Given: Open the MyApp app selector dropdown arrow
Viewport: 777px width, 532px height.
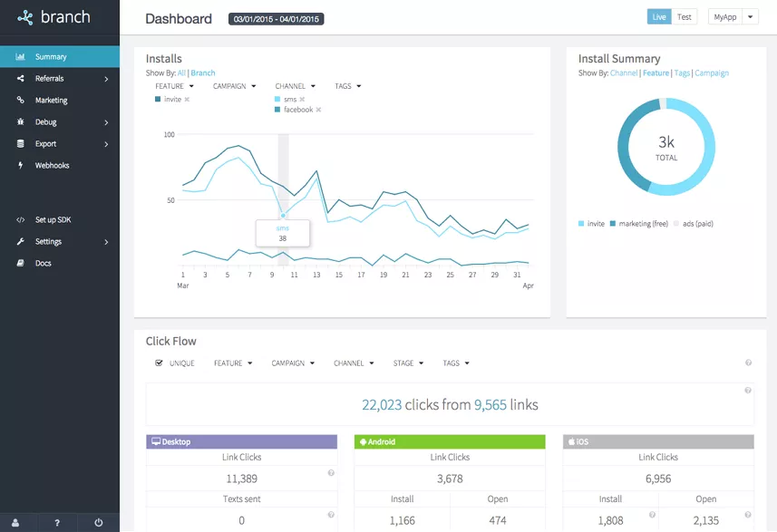Looking at the screenshot, I should pyautogui.click(x=750, y=17).
